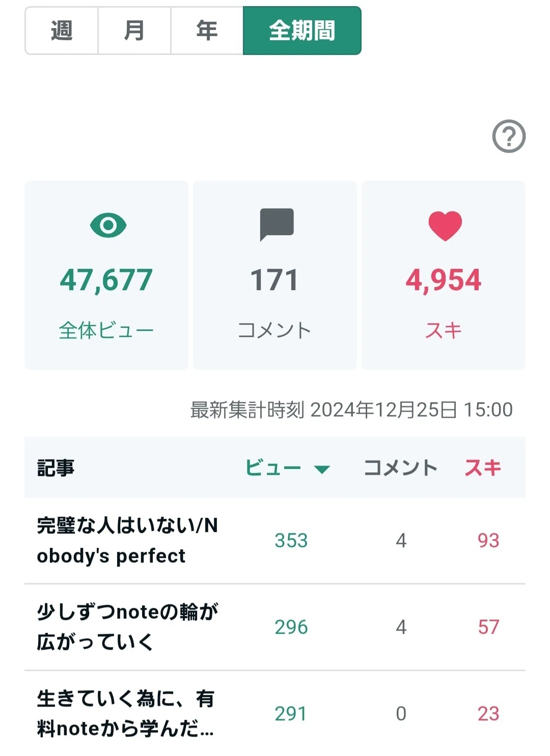Sort the table by コメント column
Viewport: 550px width, 756px height.
coord(400,467)
